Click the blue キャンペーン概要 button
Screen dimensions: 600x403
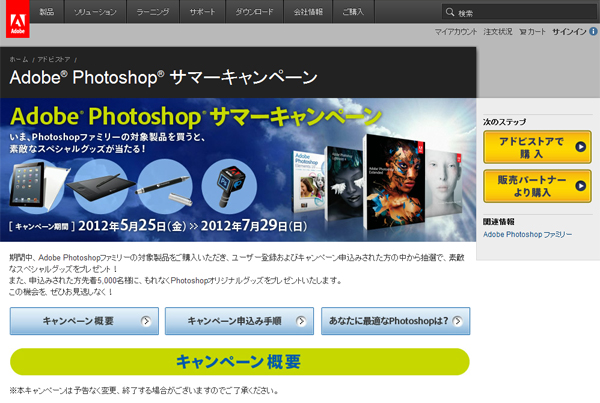pos(84,321)
